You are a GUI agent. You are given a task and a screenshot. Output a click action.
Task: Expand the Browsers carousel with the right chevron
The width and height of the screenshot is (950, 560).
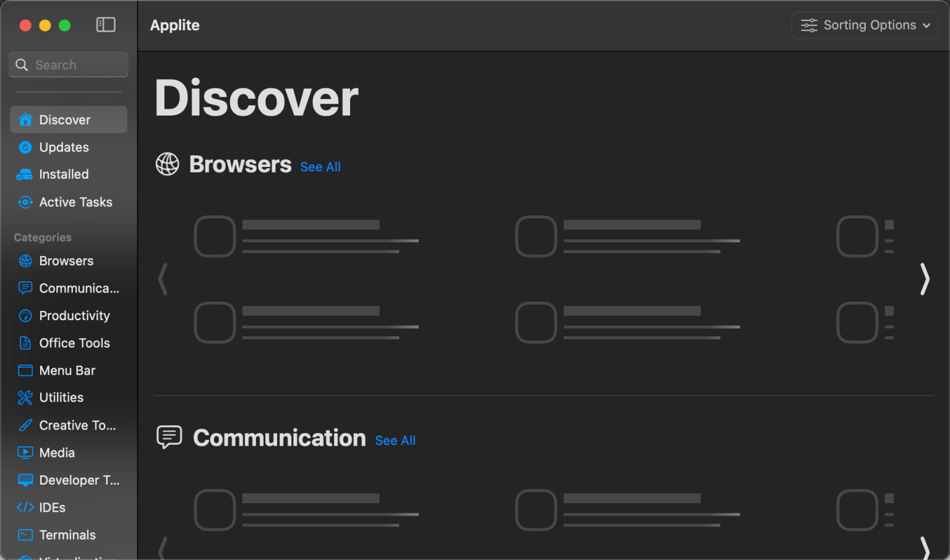click(924, 279)
